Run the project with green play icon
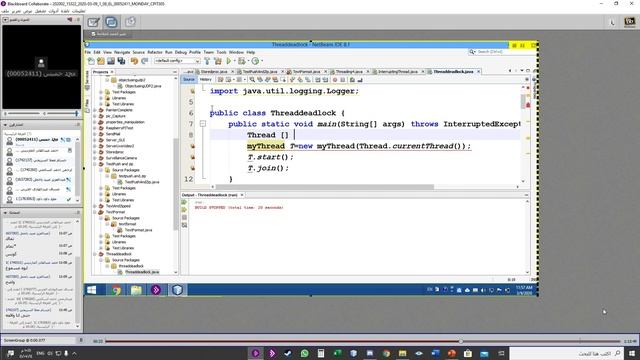The image size is (640, 360). [229, 61]
